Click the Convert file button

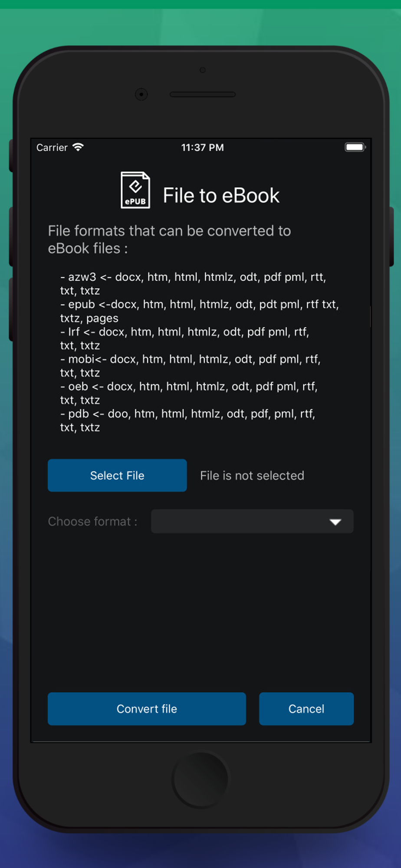click(147, 709)
